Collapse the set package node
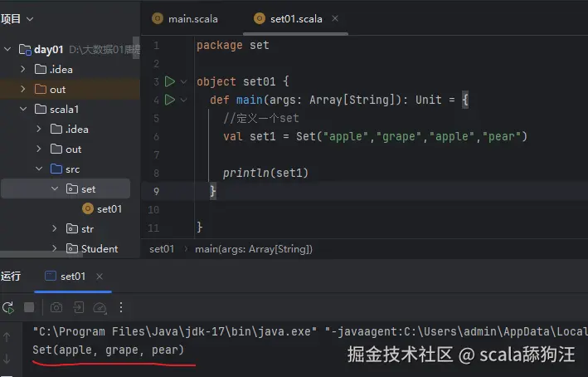This screenshot has width=588, height=377. [x=55, y=188]
